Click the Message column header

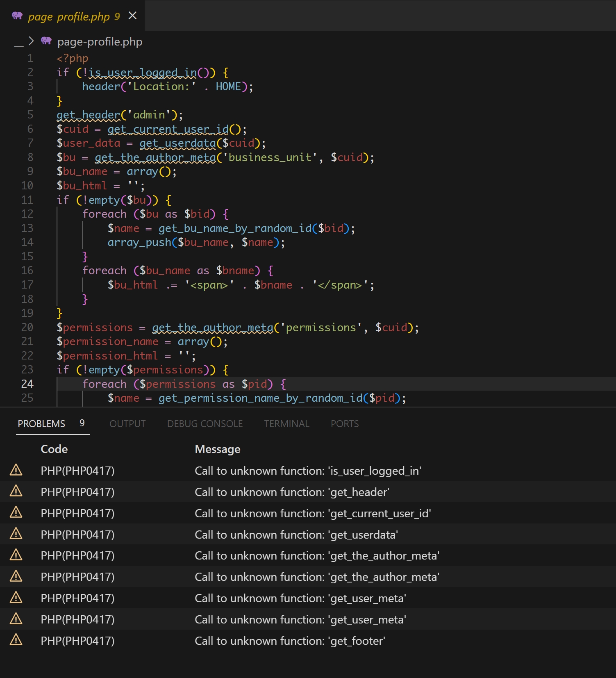click(x=218, y=449)
